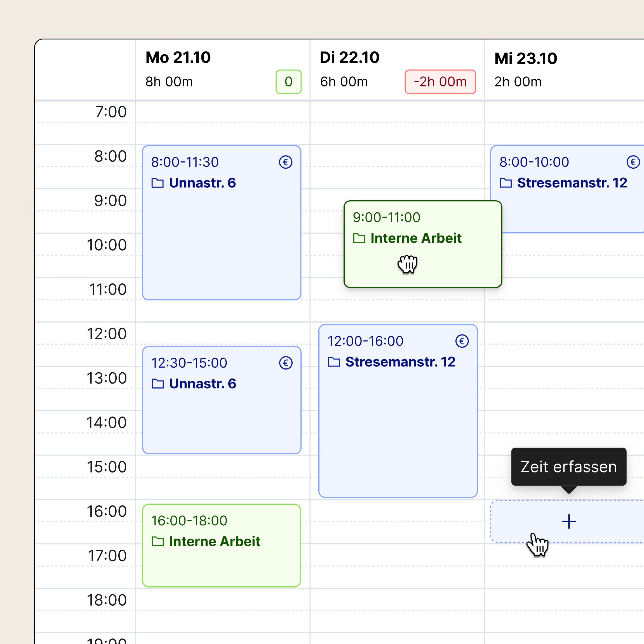Image resolution: width=644 pixels, height=644 pixels.
Task: Click folder icon on Monday 16:00 Interne Arbeit
Action: tap(157, 542)
